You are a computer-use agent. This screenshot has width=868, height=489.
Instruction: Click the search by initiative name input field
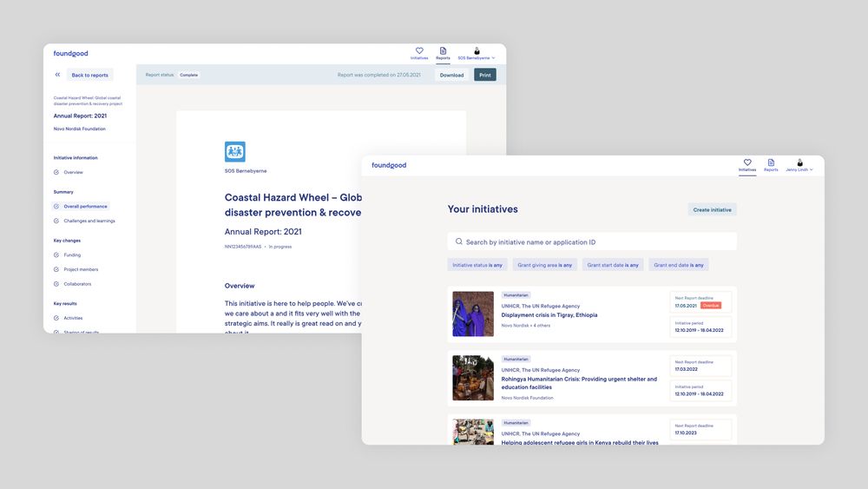click(x=592, y=241)
